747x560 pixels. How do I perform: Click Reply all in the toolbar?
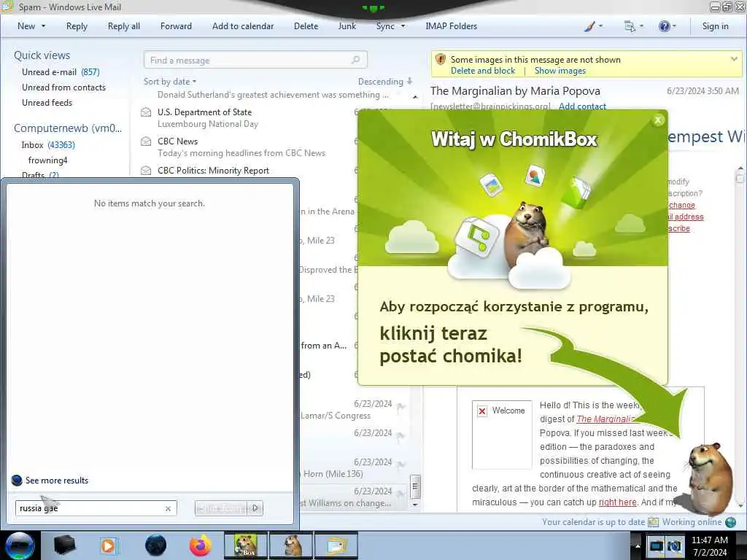pos(124,26)
